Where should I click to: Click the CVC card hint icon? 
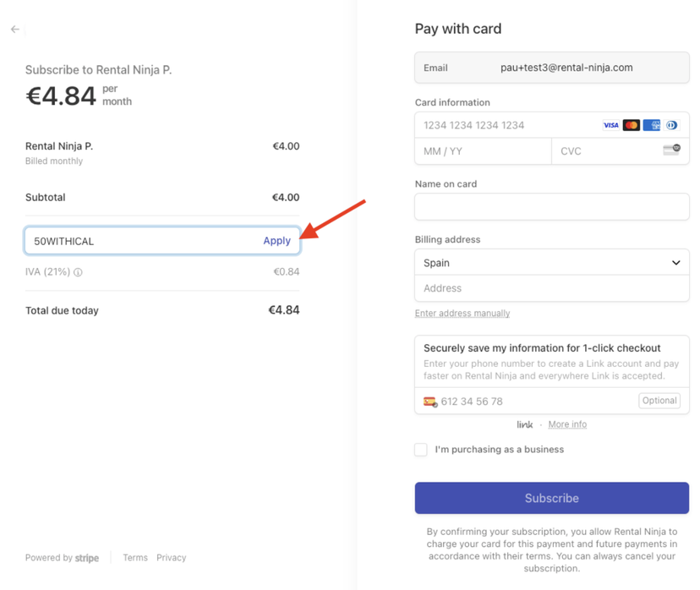(671, 150)
